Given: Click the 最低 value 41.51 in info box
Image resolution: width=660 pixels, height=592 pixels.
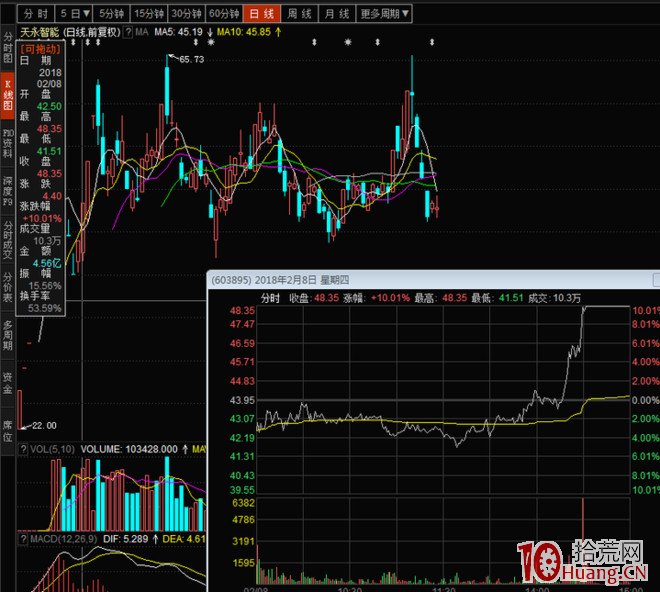Looking at the screenshot, I should (x=49, y=151).
